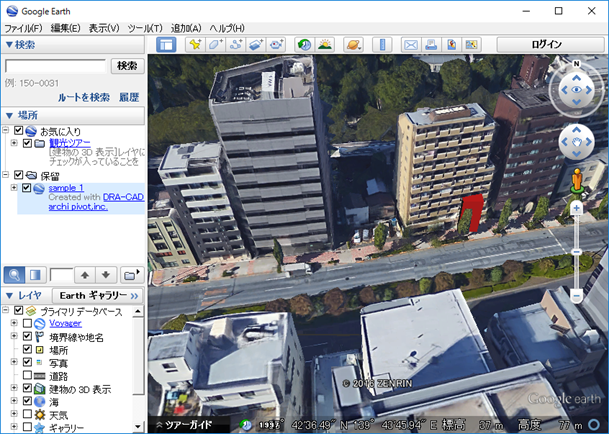609x434 pixels.
Task: Click historical imagery icon in status bar
Action: tap(245, 425)
